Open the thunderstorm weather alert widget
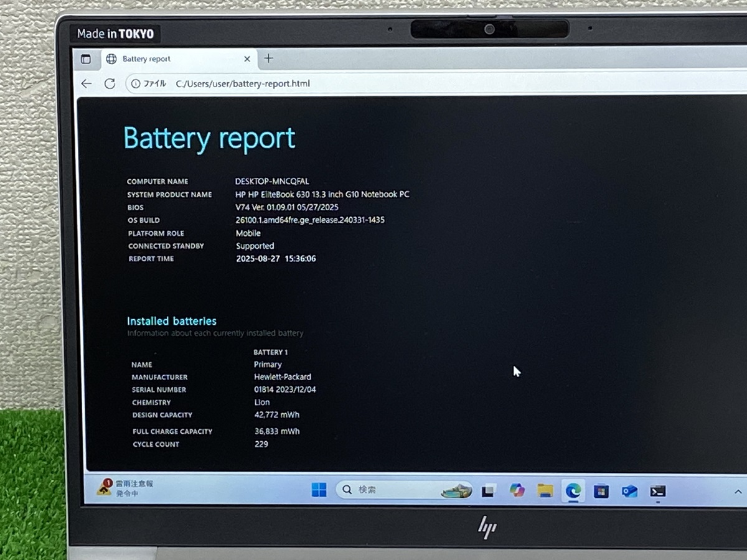This screenshot has width=747, height=560. [x=125, y=488]
